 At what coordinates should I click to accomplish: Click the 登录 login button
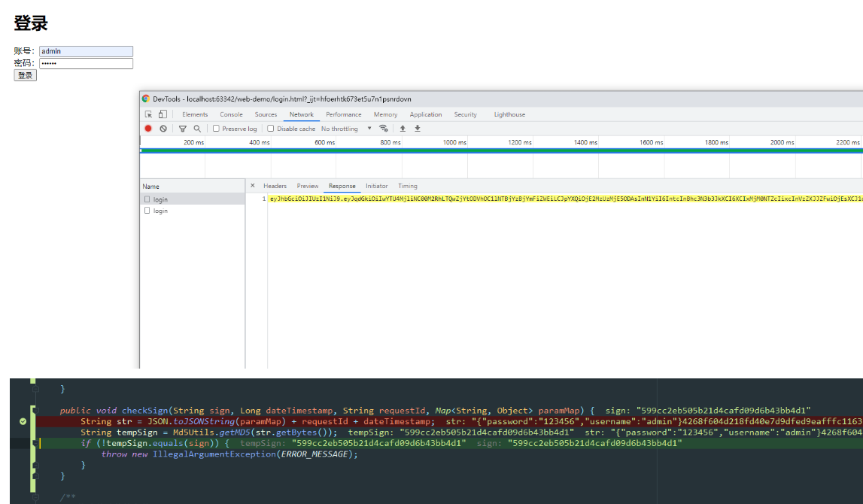[x=26, y=75]
